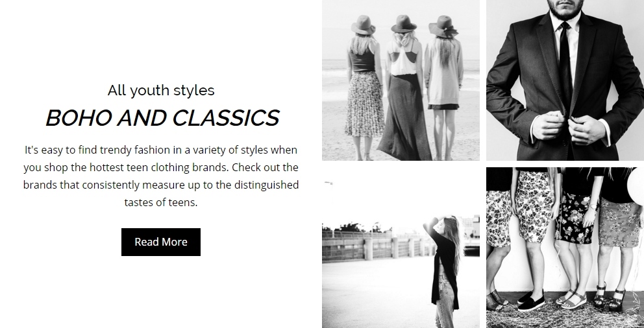Open the man in suit photo
Screen dimensions: 644x328
pos(565,80)
